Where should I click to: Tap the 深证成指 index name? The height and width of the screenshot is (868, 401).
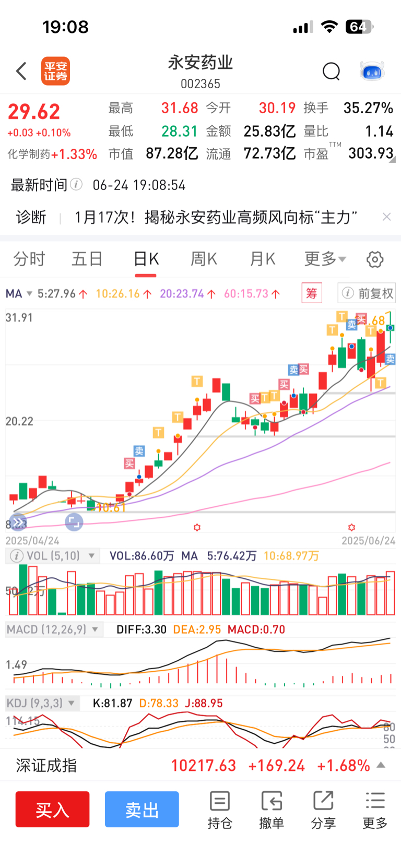click(x=46, y=766)
